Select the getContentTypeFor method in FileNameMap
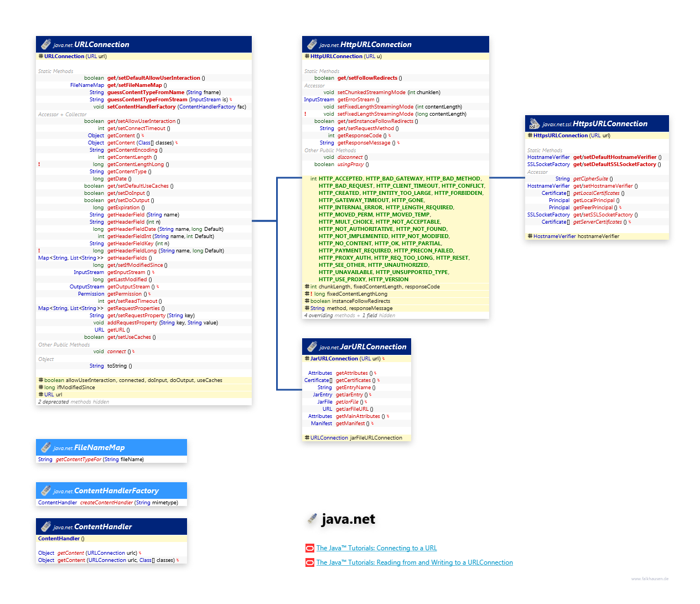 79,460
